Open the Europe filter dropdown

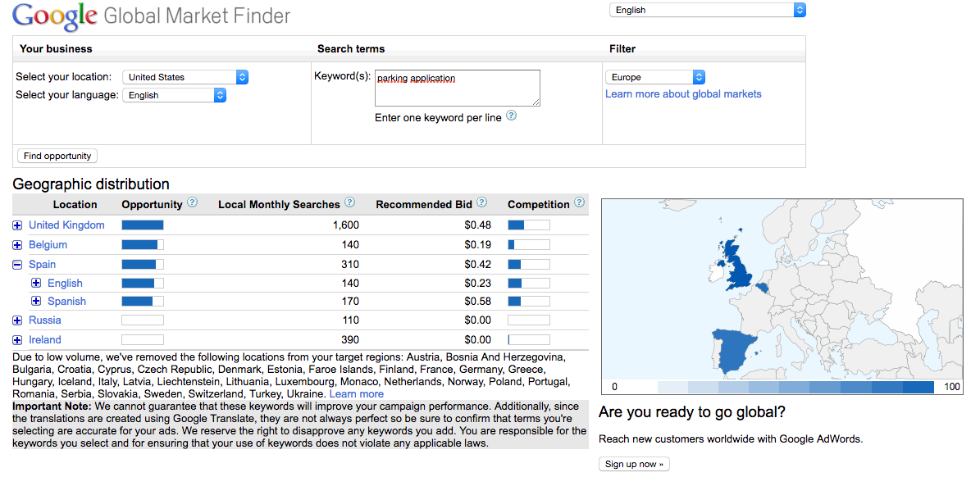pyautogui.click(x=655, y=77)
